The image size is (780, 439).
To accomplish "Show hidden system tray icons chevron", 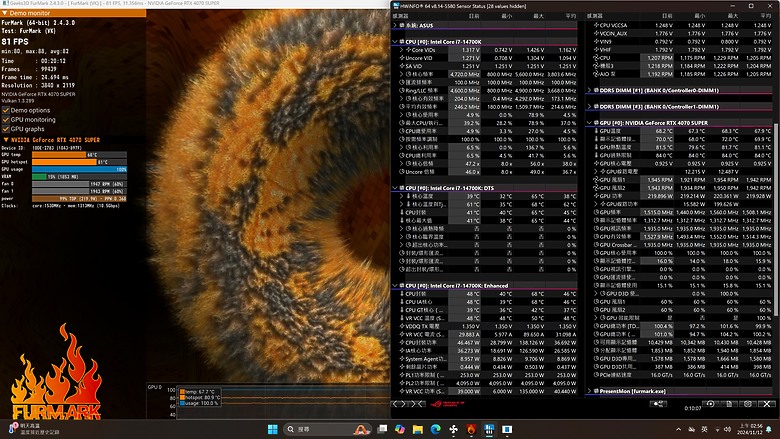I will pyautogui.click(x=679, y=429).
